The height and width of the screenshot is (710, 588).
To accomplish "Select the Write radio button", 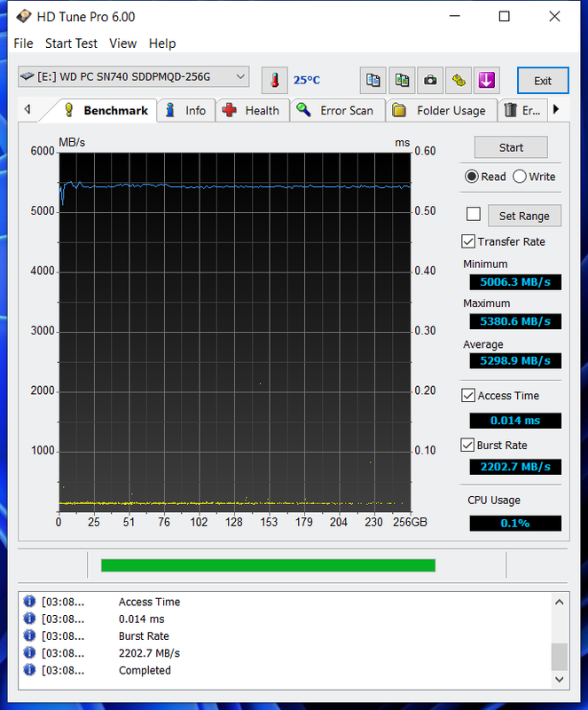I will 520,177.
